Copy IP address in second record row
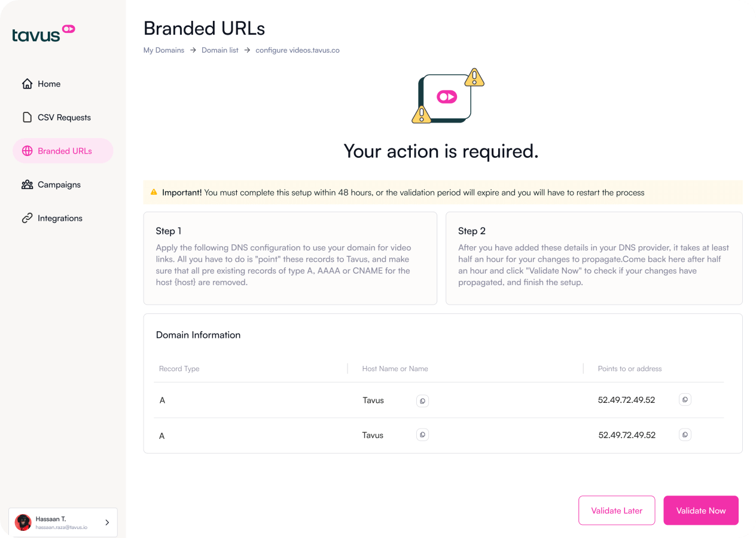The image size is (756, 538). click(x=685, y=435)
